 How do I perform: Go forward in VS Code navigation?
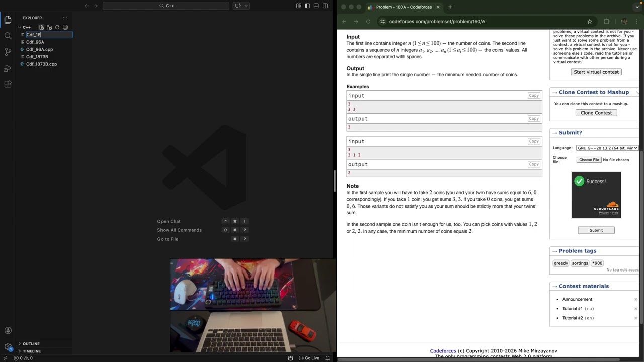[96, 6]
